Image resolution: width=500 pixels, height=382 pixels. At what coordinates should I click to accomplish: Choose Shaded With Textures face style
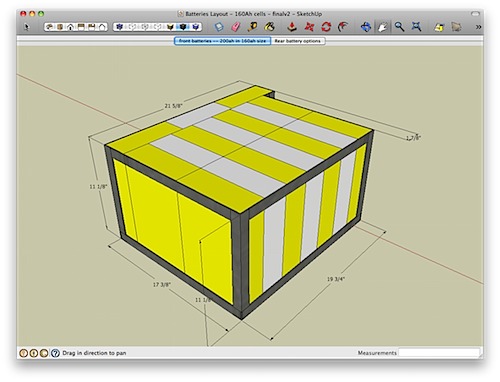183,27
